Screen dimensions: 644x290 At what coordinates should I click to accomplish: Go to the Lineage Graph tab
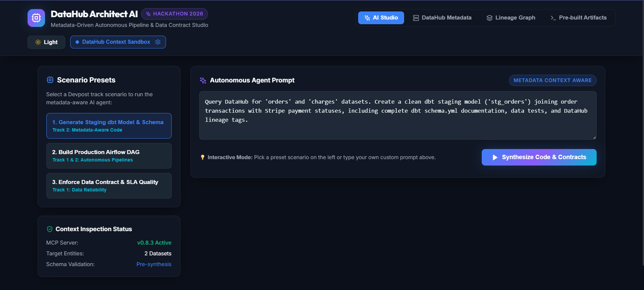[x=511, y=18]
